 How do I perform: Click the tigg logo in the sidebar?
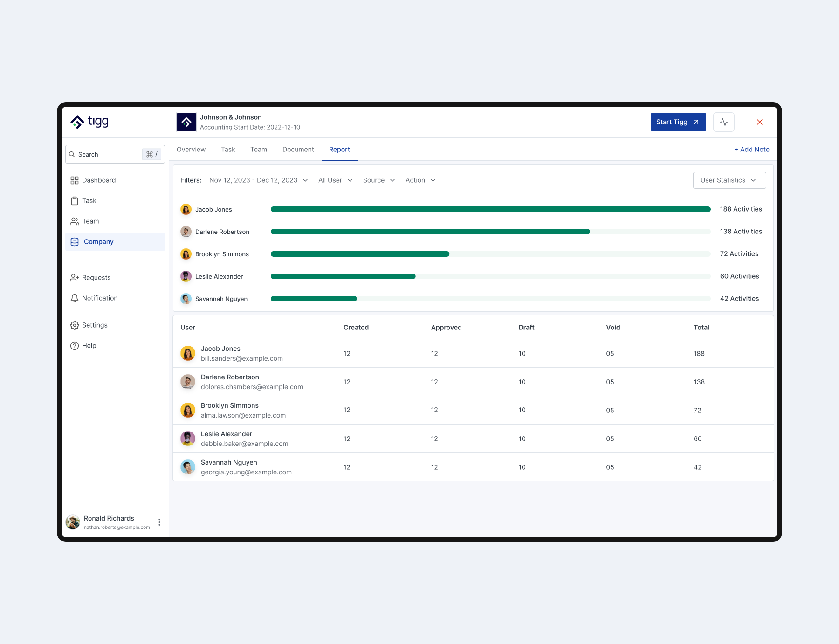[89, 122]
